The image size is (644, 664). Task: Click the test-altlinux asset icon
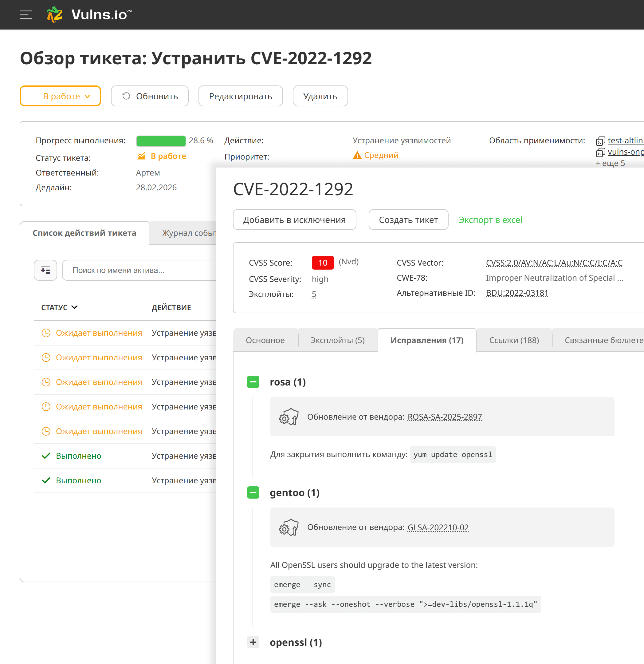coord(600,141)
